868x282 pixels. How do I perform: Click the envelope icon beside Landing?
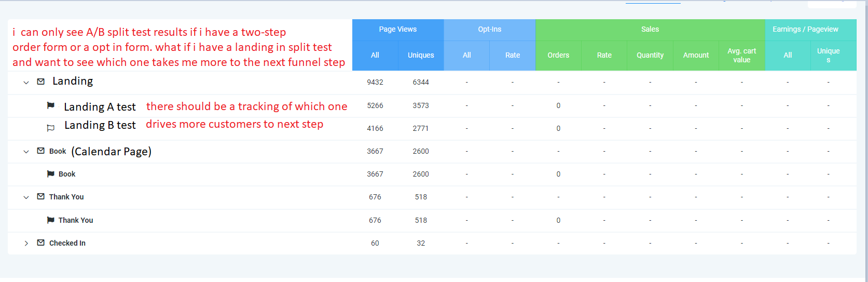[x=40, y=82]
